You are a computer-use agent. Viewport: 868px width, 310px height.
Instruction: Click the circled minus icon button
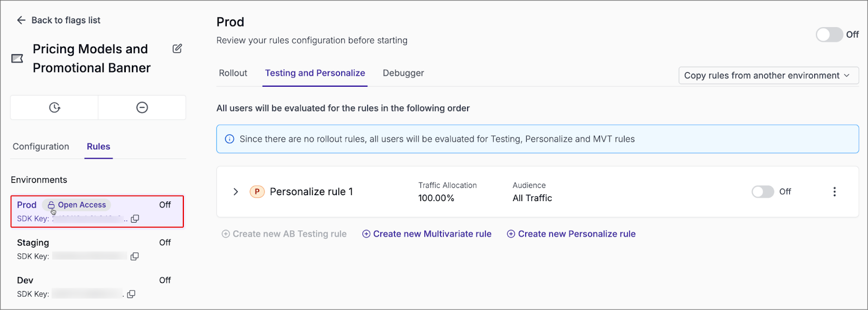142,107
